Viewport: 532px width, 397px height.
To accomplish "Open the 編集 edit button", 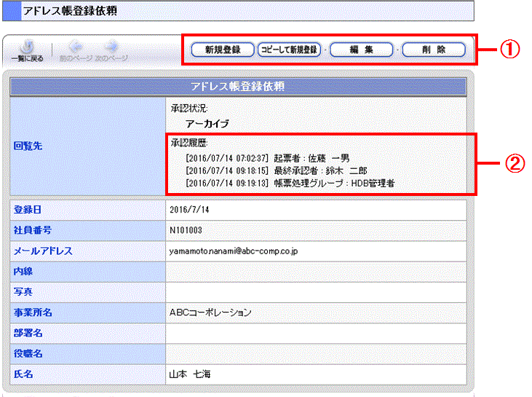I will [361, 50].
